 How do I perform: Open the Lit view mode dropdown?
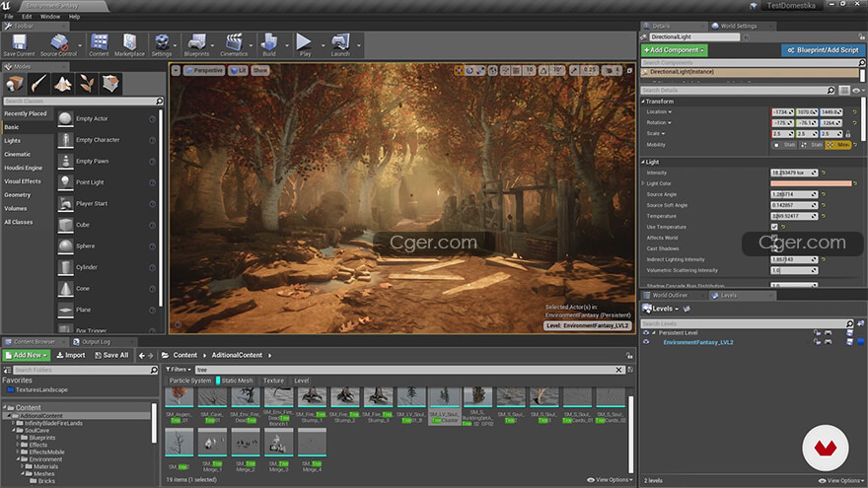[238, 70]
